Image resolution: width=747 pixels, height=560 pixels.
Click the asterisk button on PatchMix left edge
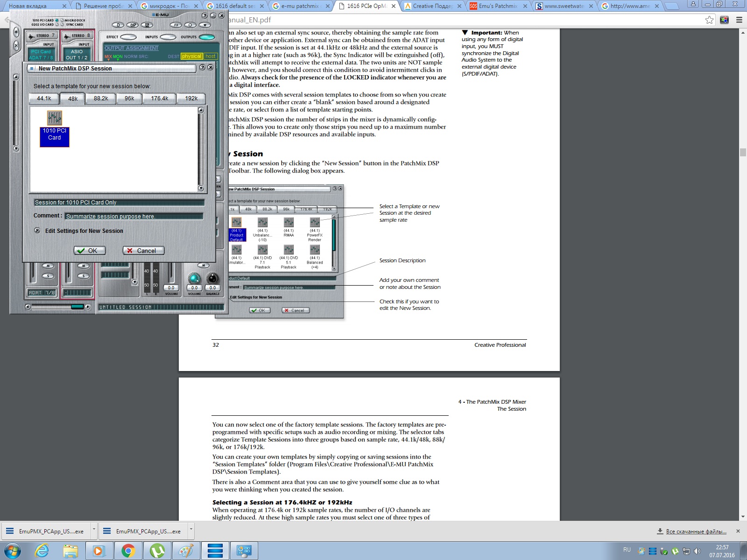(x=16, y=32)
